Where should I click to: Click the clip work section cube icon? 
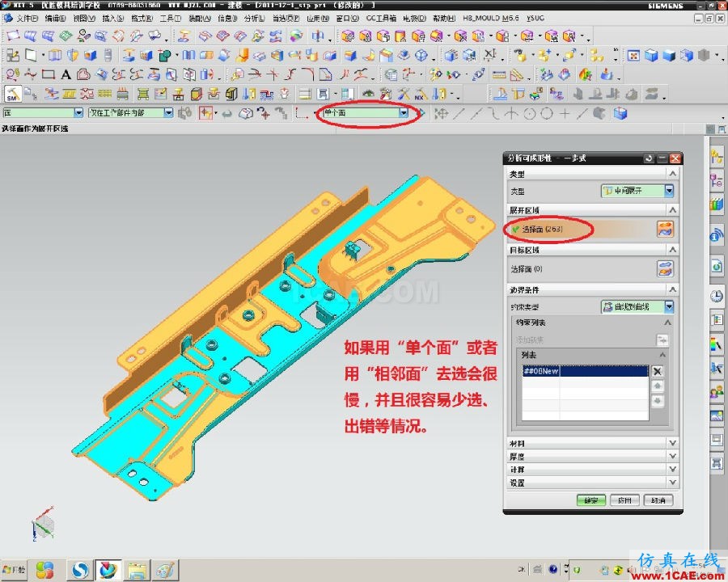point(620,113)
